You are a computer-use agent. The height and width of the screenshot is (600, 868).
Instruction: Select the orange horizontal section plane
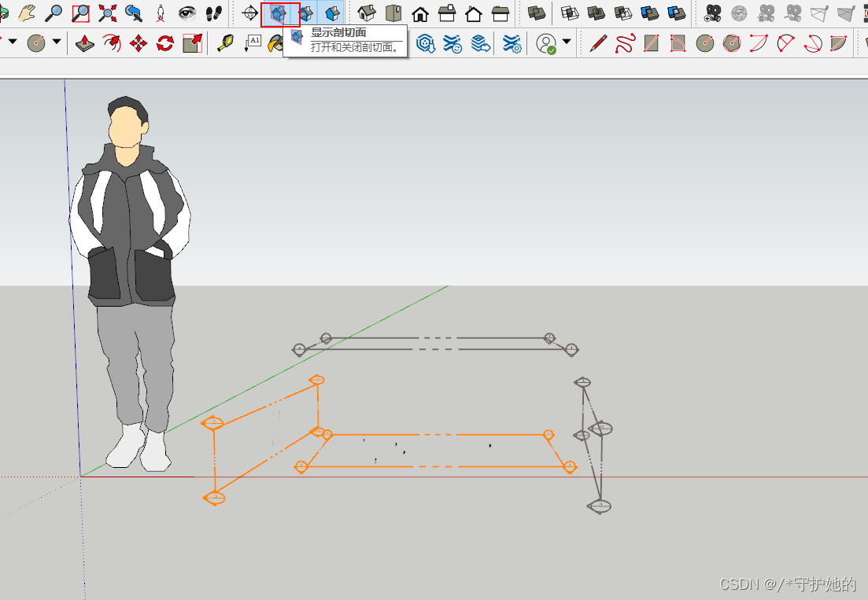coord(438,451)
